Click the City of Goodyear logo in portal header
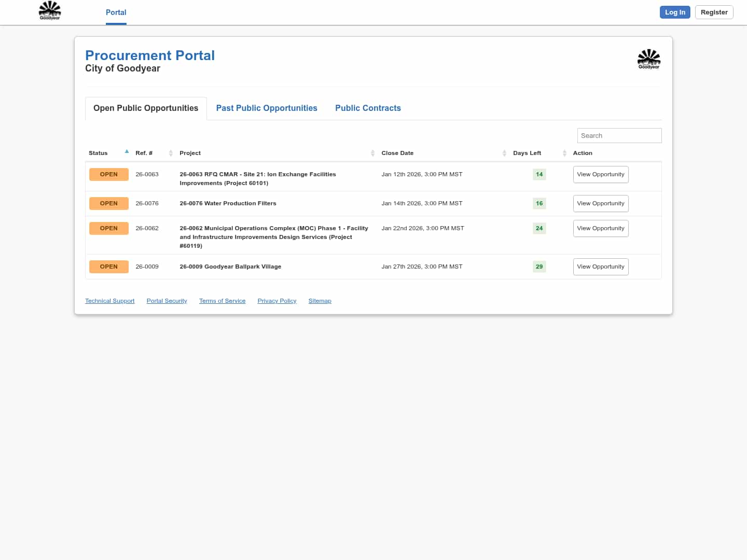 [x=648, y=59]
